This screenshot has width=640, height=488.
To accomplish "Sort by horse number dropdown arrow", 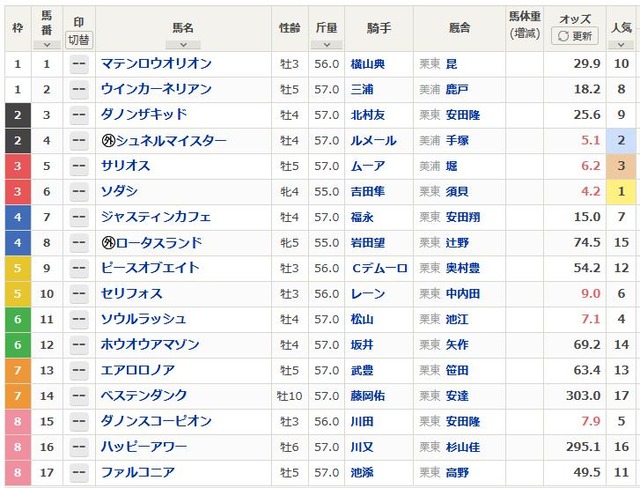I will pyautogui.click(x=47, y=45).
